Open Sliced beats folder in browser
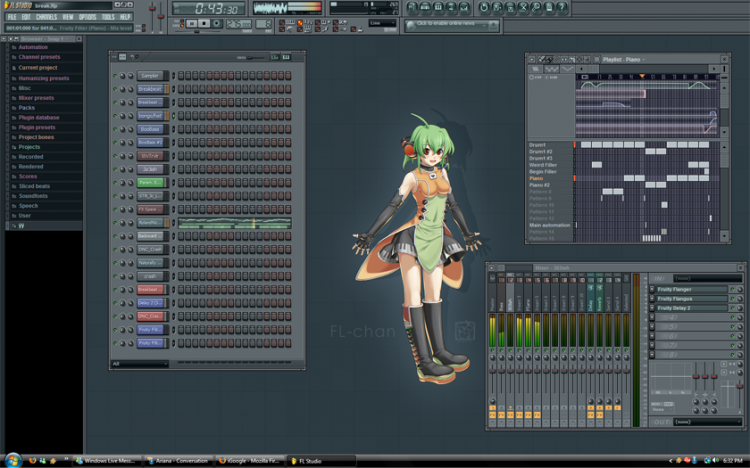The image size is (750, 468). click(x=34, y=186)
